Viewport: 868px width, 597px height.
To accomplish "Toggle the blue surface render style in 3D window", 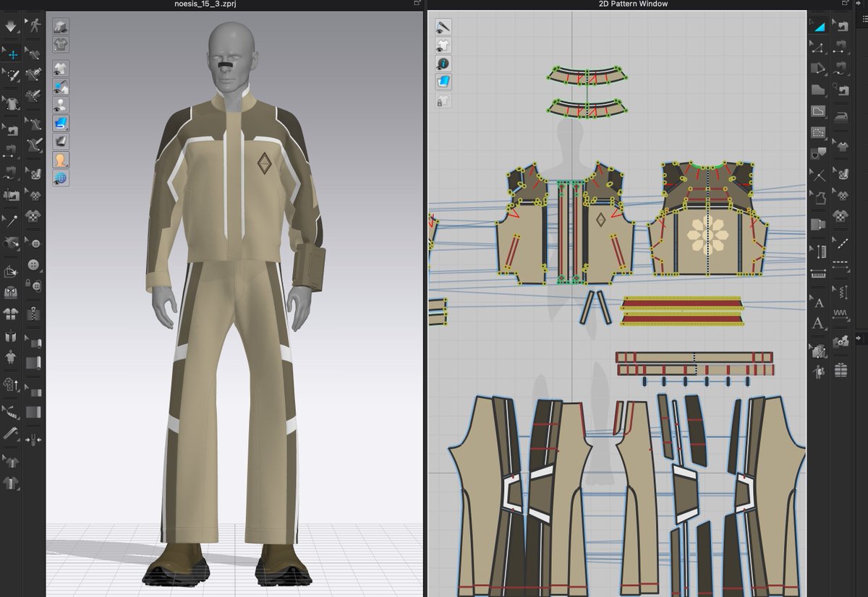I will pyautogui.click(x=61, y=124).
